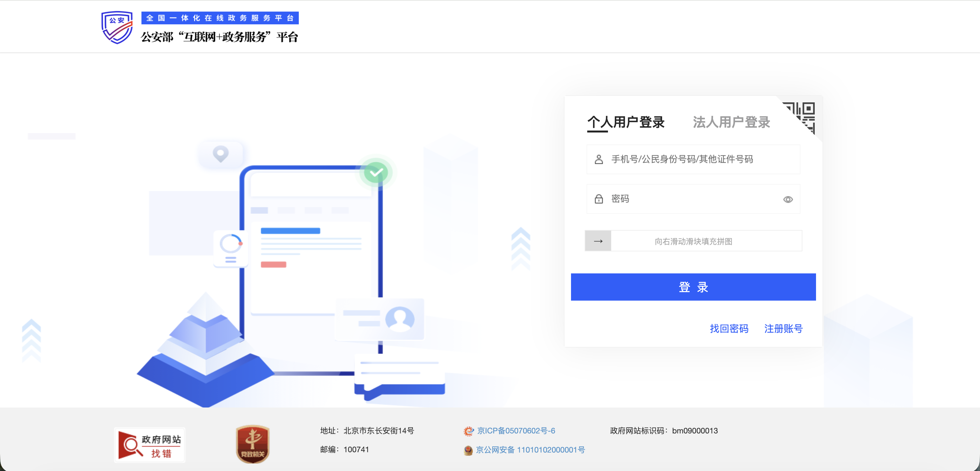Image resolution: width=980 pixels, height=471 pixels.
Task: Toggle password visibility with the eye icon
Action: (787, 199)
